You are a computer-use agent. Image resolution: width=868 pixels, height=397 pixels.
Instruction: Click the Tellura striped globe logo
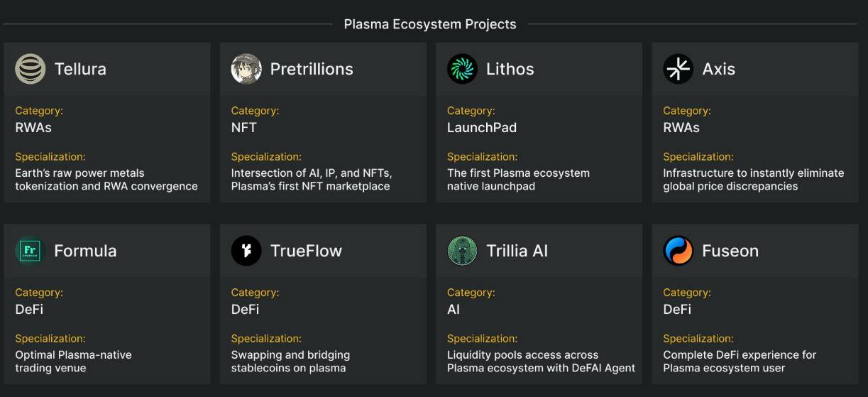pyautogui.click(x=30, y=69)
